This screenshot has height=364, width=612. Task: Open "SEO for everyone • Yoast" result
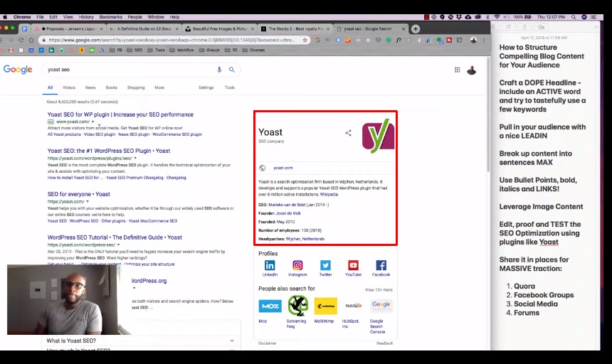tap(79, 194)
